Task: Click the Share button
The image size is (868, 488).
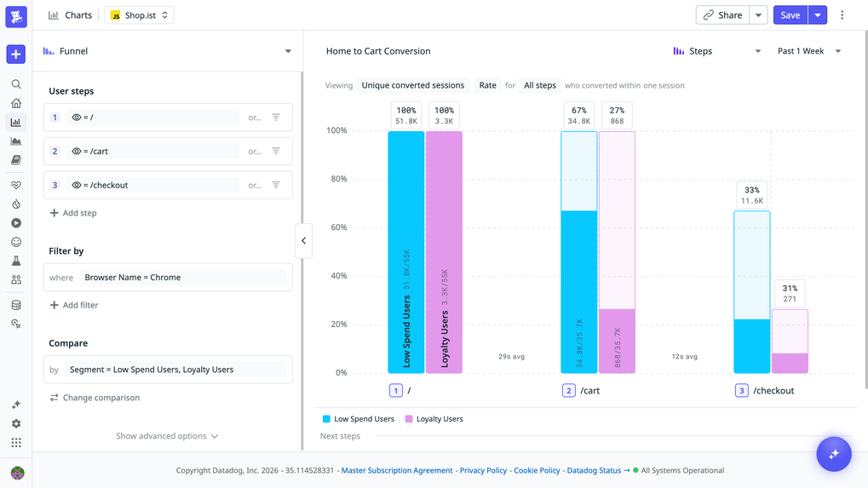Action: pos(723,15)
